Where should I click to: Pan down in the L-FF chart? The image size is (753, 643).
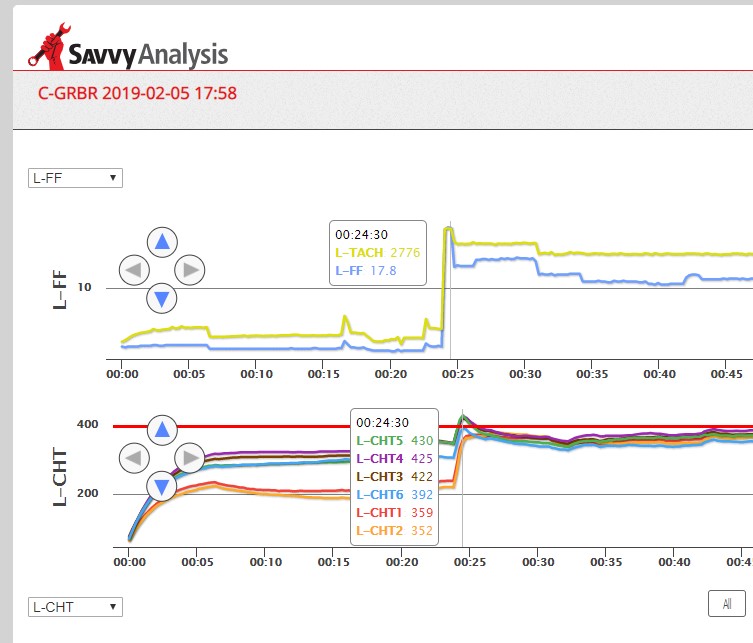(x=162, y=297)
